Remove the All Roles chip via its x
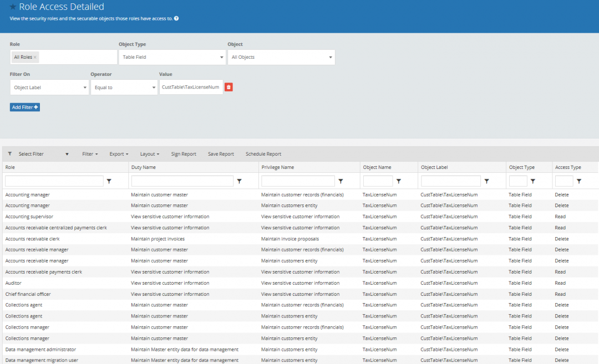599x364 pixels. 35,57
